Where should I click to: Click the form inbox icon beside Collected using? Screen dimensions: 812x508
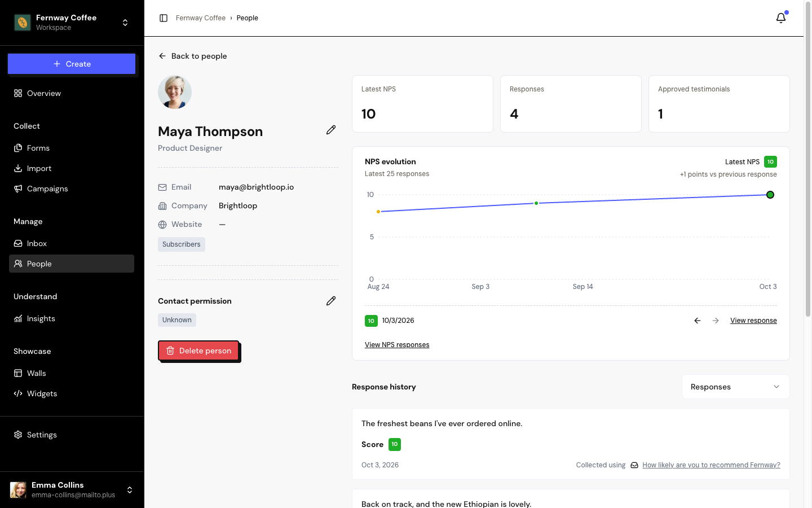[x=634, y=465]
